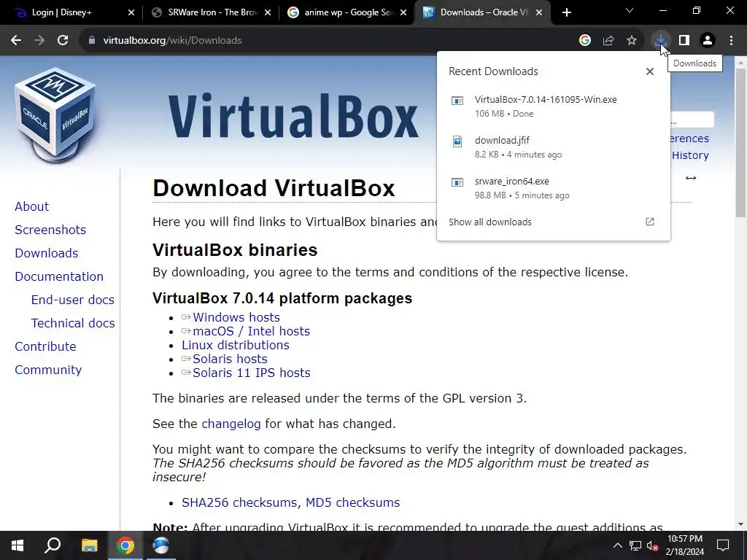Image resolution: width=747 pixels, height=560 pixels.
Task: Open Technical docs link
Action: pyautogui.click(x=73, y=323)
